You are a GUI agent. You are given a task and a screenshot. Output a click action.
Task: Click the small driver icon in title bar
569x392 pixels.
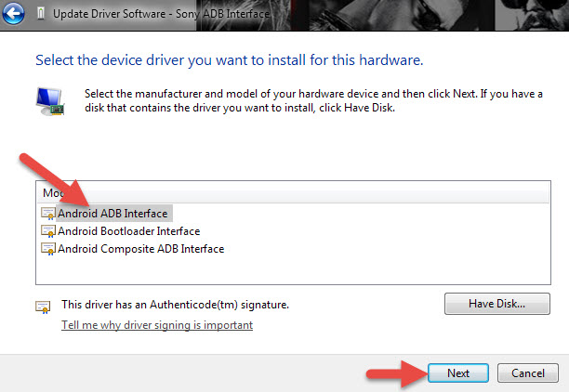point(40,15)
